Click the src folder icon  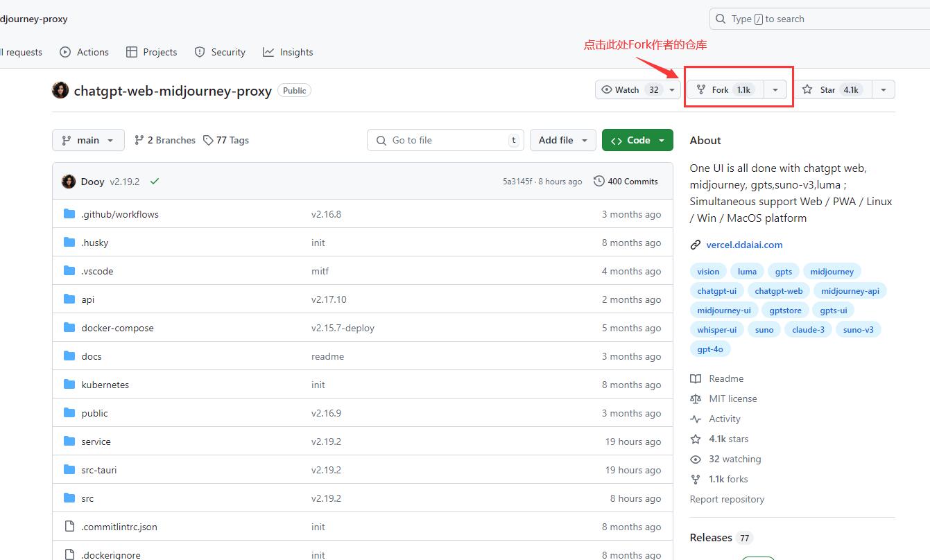click(69, 498)
